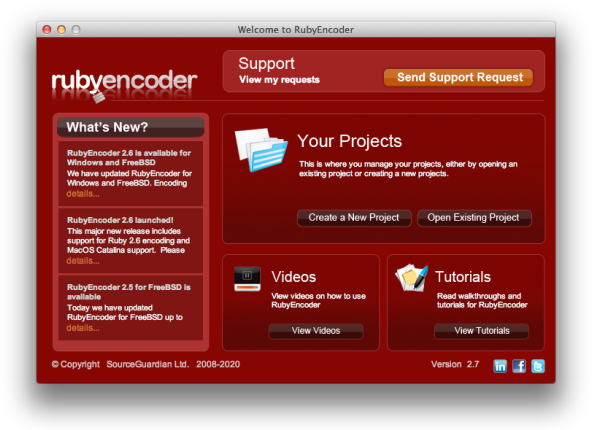The image size is (601, 430).
Task: Create a New Project
Action: 354,218
